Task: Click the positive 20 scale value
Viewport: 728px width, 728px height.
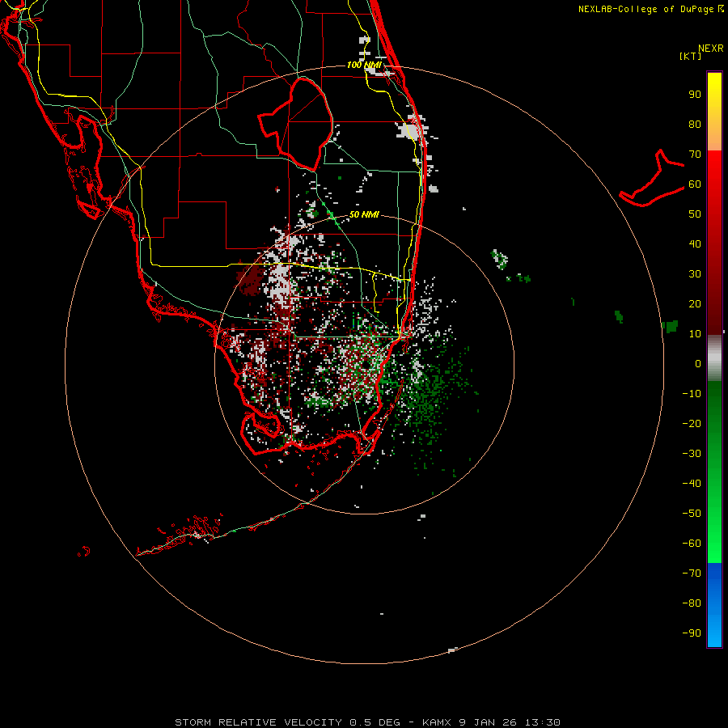Action: click(x=695, y=304)
